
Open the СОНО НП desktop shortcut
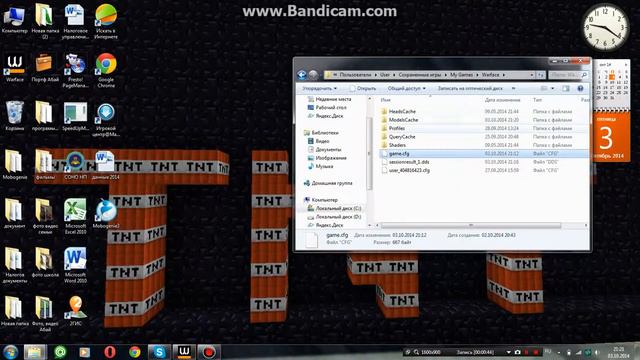76,165
